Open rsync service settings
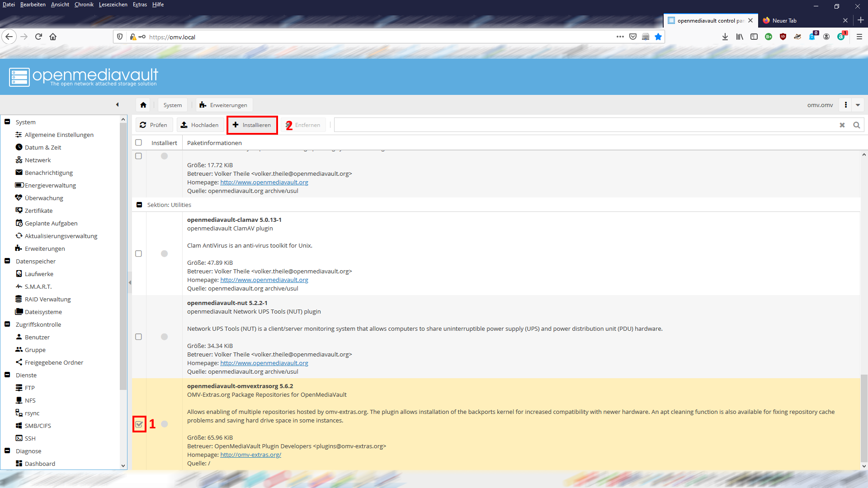Image resolution: width=868 pixels, height=488 pixels. (x=32, y=413)
